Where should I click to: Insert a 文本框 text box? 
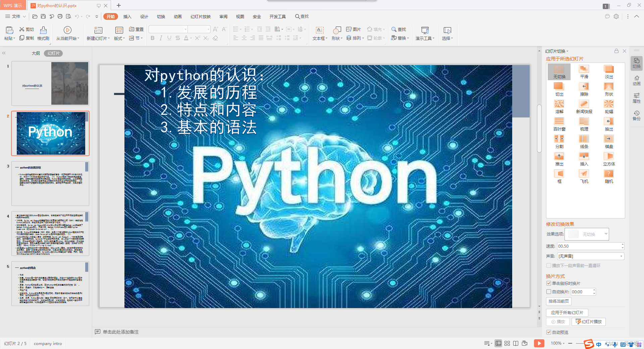click(x=320, y=33)
